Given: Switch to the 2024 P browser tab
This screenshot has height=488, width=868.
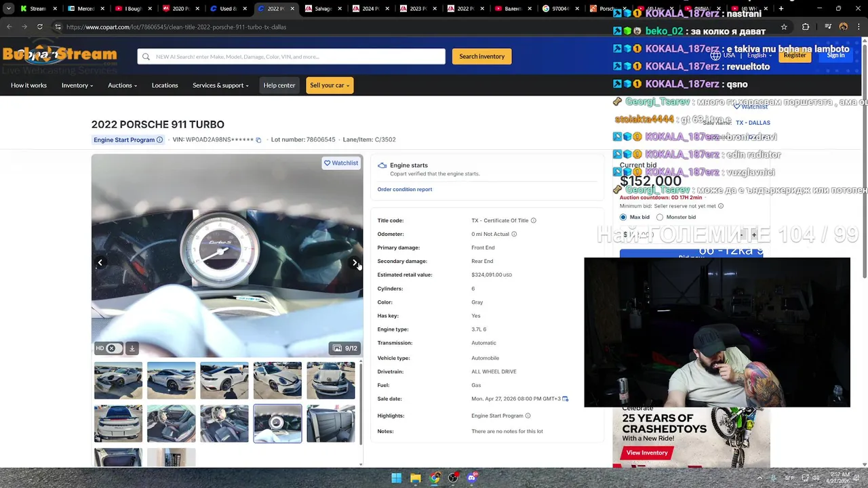Looking at the screenshot, I should pos(370,9).
